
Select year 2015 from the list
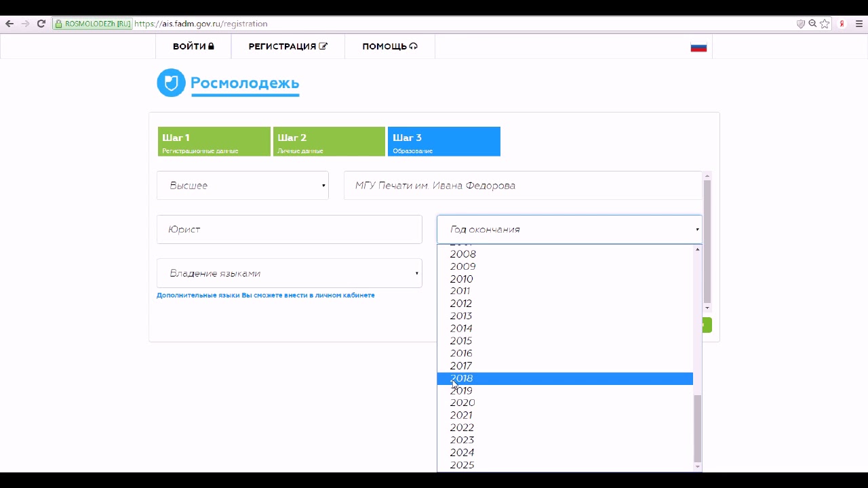tap(565, 341)
